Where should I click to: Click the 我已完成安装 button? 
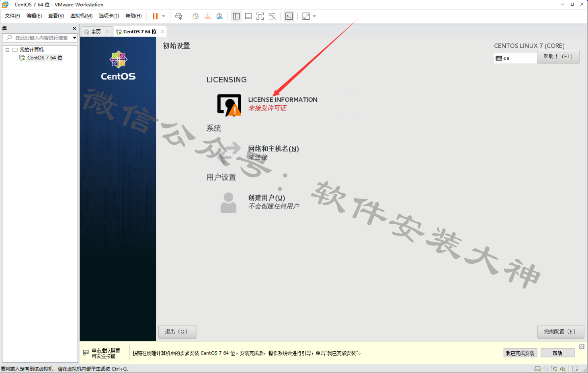[520, 353]
